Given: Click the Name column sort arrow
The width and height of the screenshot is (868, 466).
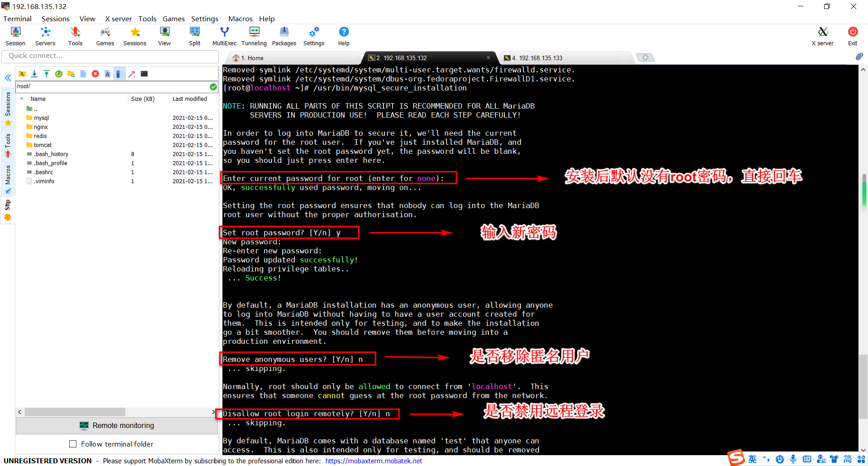Looking at the screenshot, I should coord(22,99).
